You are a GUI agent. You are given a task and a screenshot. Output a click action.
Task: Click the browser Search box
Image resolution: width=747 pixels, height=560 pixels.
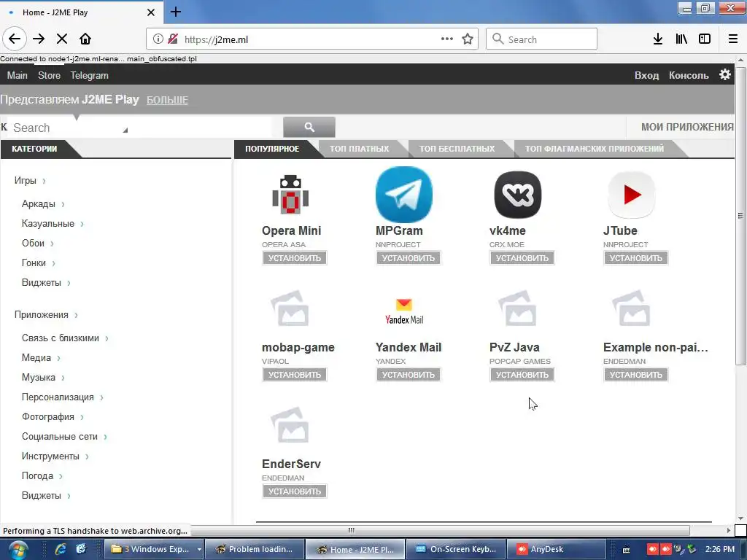(x=541, y=39)
